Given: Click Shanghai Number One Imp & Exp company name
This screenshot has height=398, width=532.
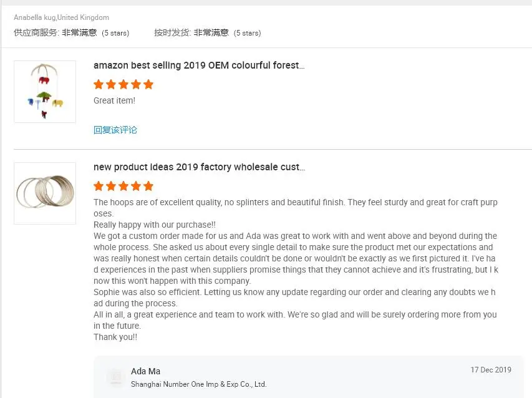Looking at the screenshot, I should [x=198, y=384].
